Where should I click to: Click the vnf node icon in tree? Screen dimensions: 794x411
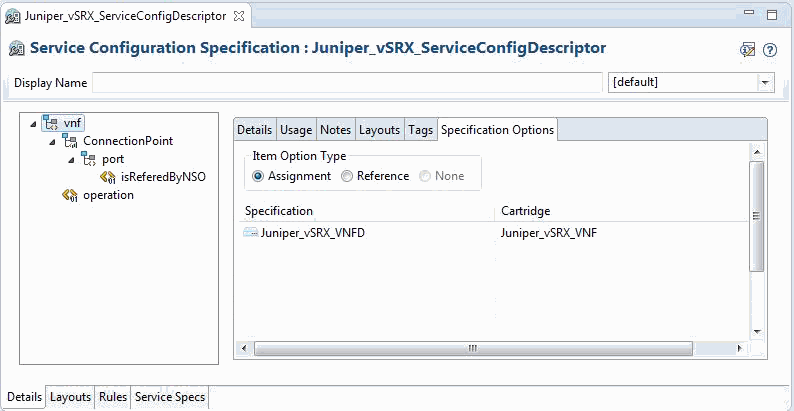pyautogui.click(x=51, y=122)
